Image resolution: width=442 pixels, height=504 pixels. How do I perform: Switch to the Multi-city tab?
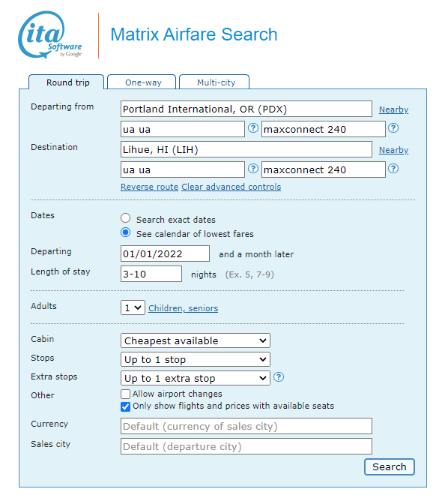(x=214, y=82)
